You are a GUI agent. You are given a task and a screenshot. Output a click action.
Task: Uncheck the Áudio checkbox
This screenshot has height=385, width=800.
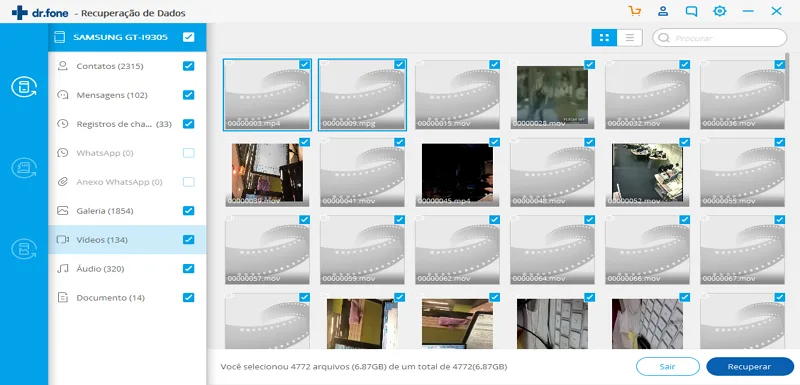pos(188,269)
